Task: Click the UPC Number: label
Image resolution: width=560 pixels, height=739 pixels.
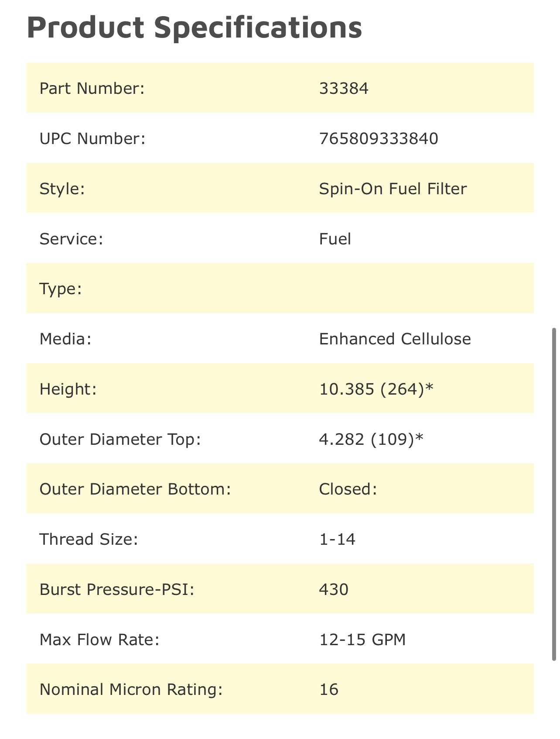Action: tap(92, 138)
